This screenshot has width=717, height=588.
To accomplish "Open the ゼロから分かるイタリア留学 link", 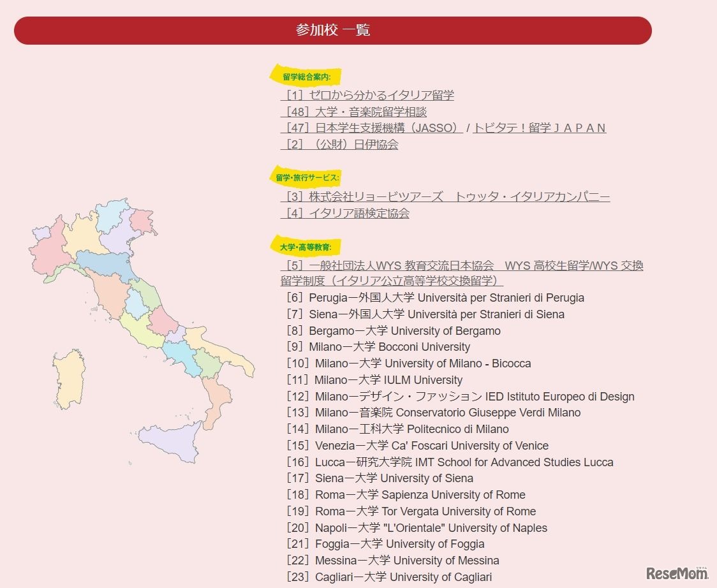I will pos(367,96).
